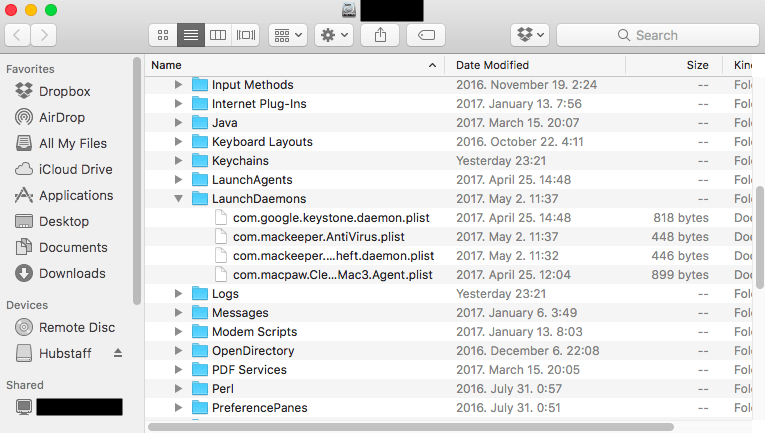Select the LaunchDaemons folder name
Image resolution: width=765 pixels, height=433 pixels.
click(x=259, y=199)
